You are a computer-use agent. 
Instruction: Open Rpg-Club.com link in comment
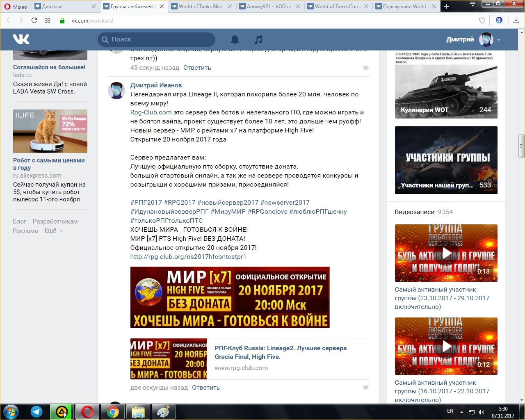[151, 112]
